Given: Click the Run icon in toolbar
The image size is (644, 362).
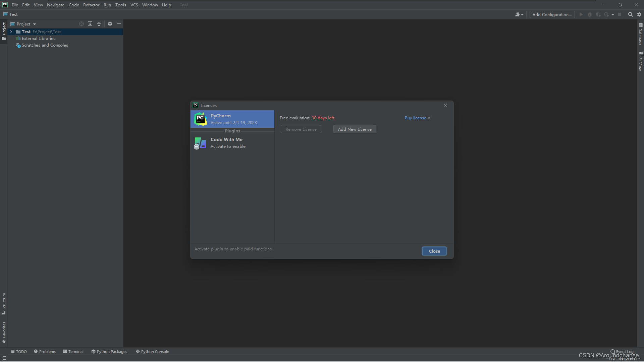Looking at the screenshot, I should tap(581, 14).
